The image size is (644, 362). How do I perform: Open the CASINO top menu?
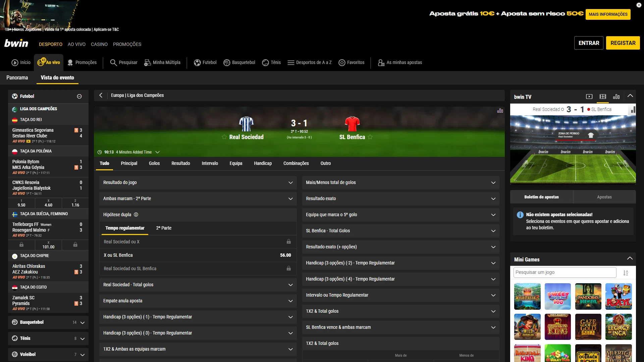coord(99,44)
